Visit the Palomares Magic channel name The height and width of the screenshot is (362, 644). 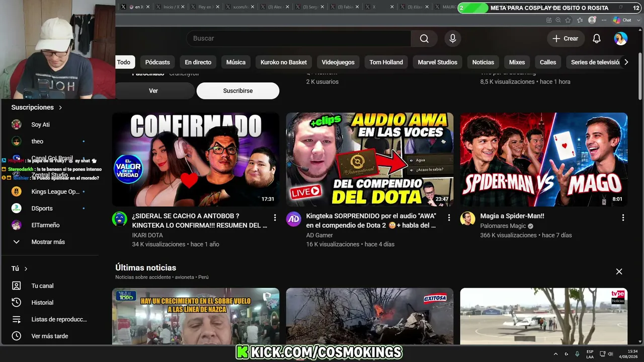pyautogui.click(x=503, y=226)
